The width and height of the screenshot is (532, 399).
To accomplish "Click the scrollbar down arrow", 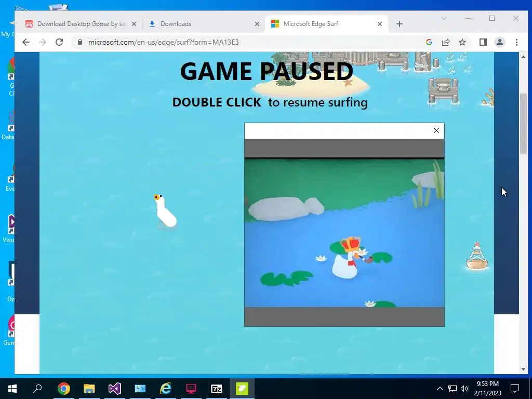I will 523,369.
